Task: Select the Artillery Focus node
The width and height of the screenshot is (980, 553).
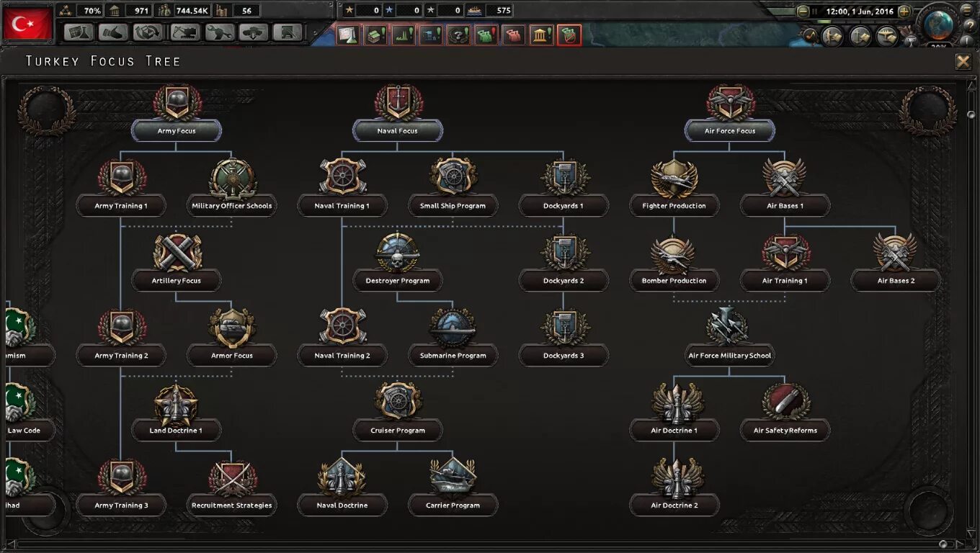Action: point(177,264)
